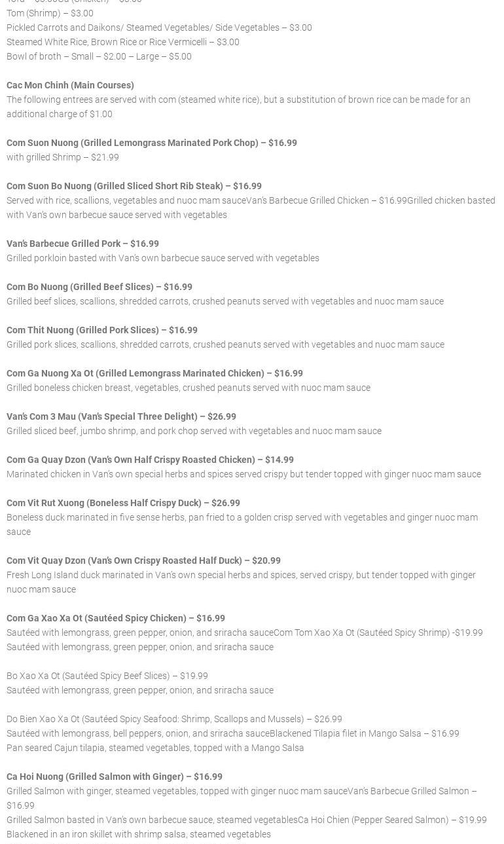This screenshot has width=504, height=844.
Task: Click the Cac Mon Chinh (Main Courses) heading
Action: click(70, 85)
